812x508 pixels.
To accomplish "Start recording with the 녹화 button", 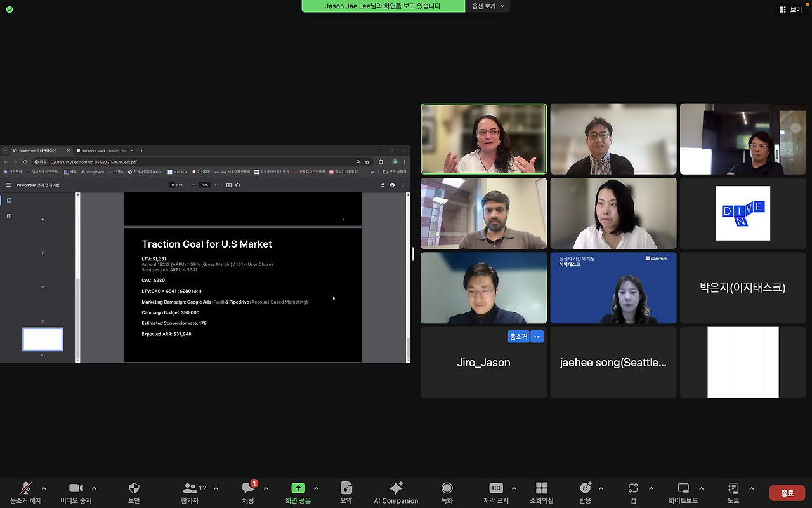I will (447, 492).
